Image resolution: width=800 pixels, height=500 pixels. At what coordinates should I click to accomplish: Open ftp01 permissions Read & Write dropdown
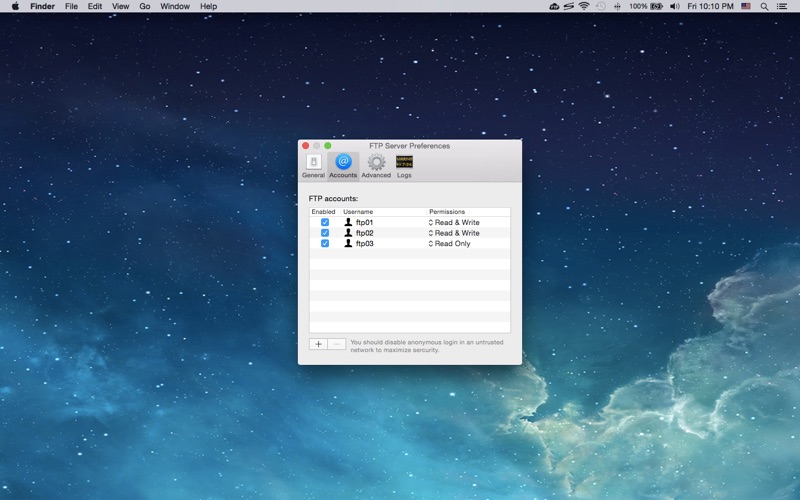point(455,222)
